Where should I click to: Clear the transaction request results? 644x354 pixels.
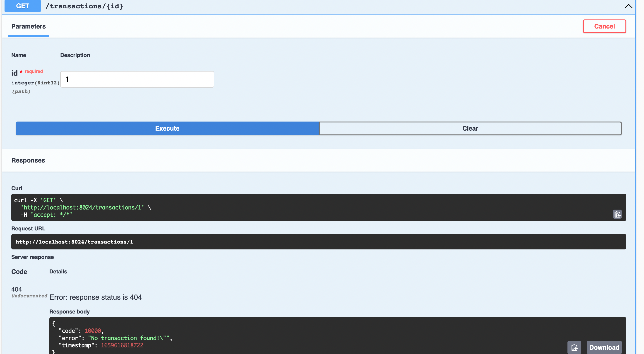(x=470, y=128)
